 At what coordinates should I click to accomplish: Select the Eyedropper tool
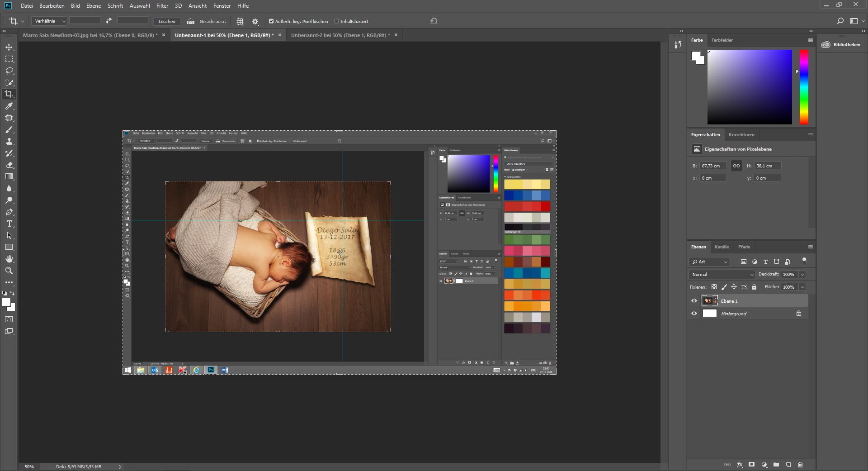point(9,106)
